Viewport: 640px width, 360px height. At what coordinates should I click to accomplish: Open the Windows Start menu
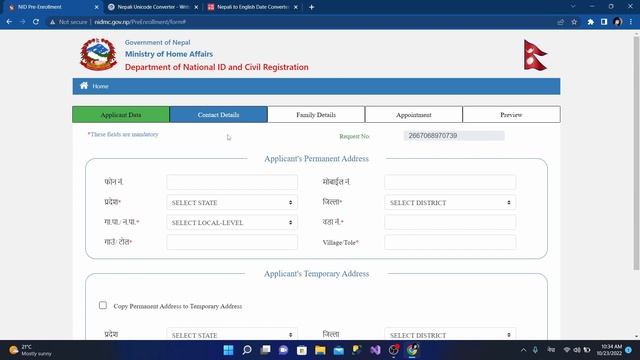click(229, 350)
